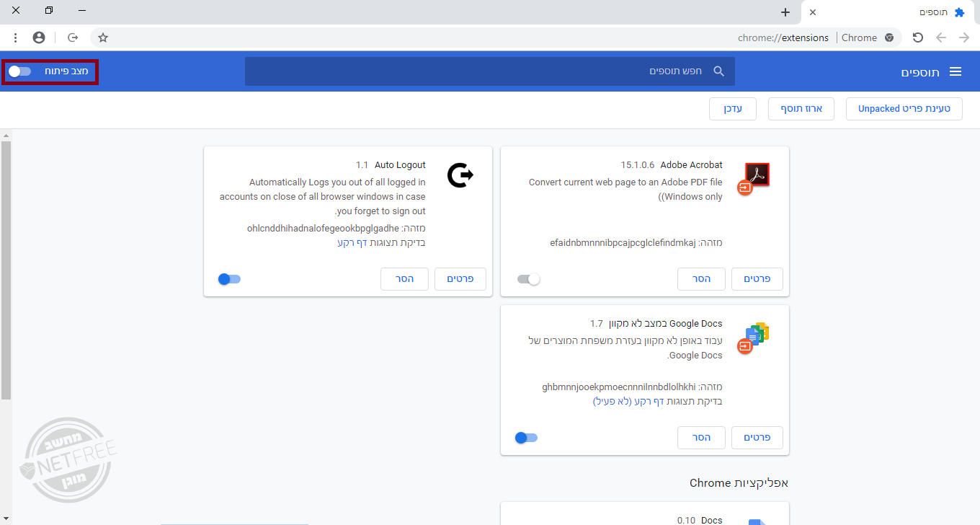
Task: Bookmark this page with the star icon
Action: tap(103, 37)
